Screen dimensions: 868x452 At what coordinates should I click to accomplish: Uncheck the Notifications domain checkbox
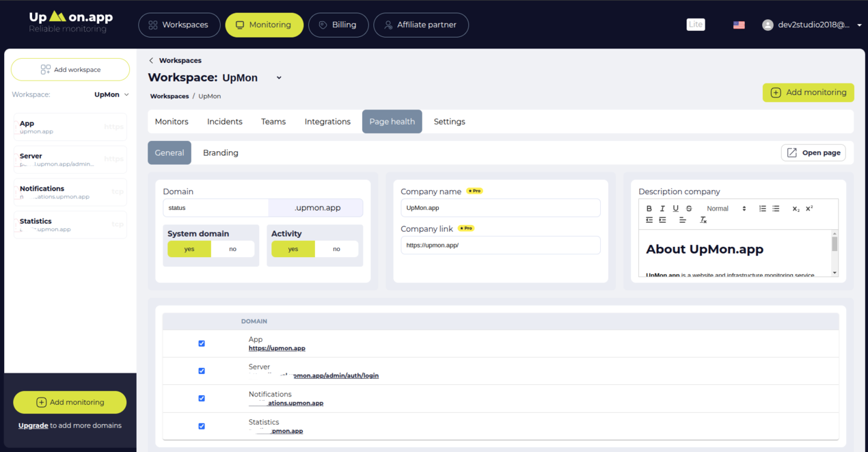pyautogui.click(x=202, y=398)
